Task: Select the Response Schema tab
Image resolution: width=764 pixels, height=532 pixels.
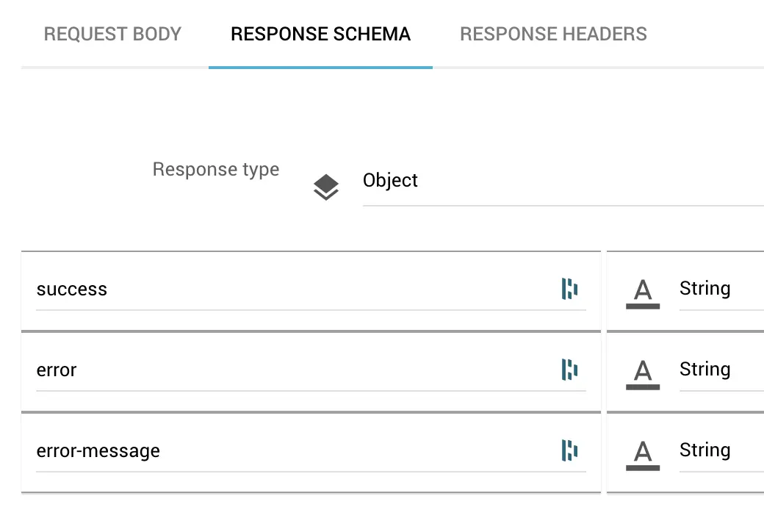Action: (x=320, y=34)
